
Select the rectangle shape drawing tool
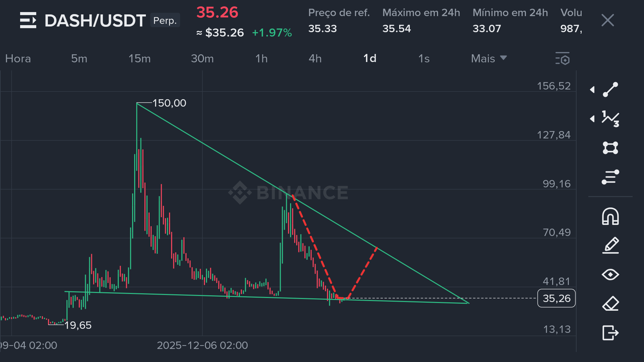pos(610,148)
